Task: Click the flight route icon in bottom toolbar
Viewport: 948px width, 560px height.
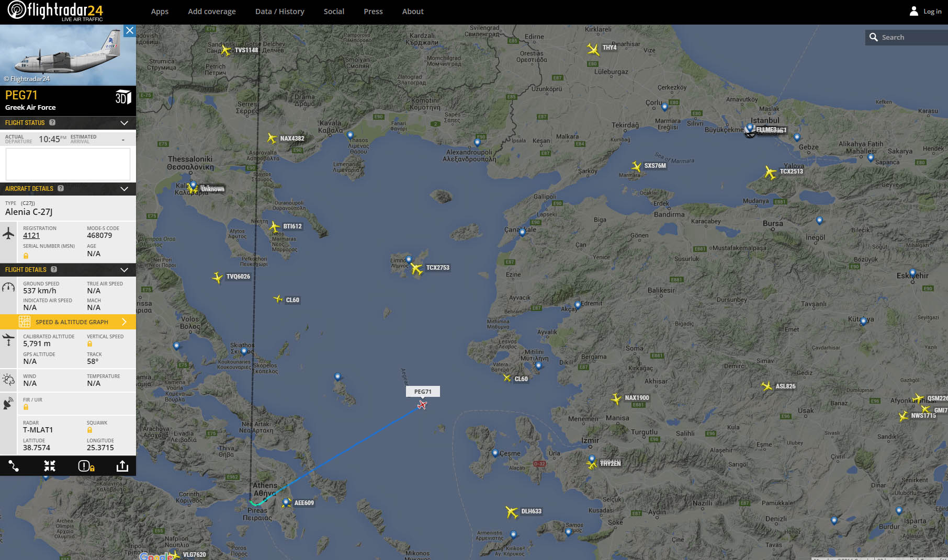Action: (14, 466)
